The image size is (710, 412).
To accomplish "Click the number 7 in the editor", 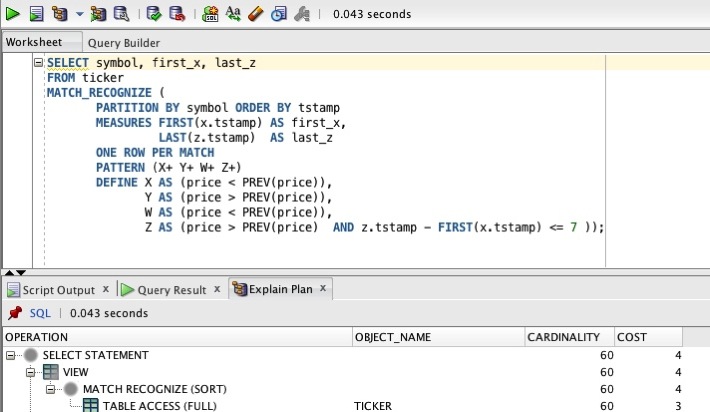I will point(573,227).
